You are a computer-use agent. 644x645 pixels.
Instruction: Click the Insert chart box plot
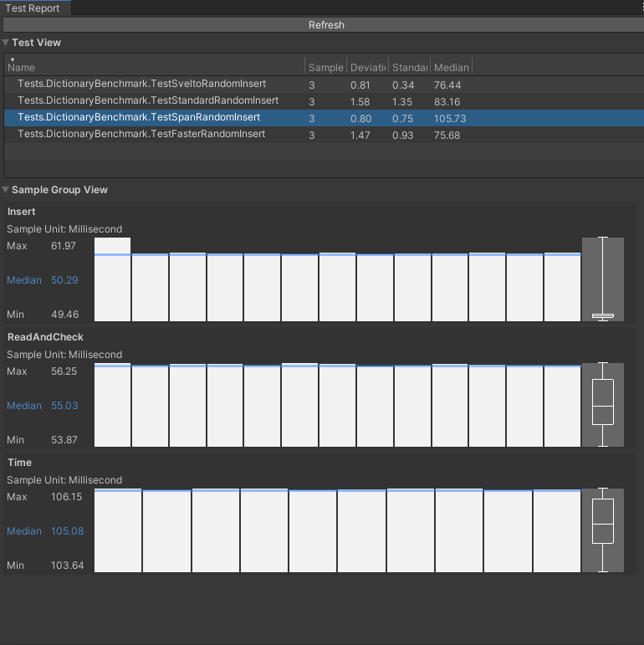click(x=603, y=279)
